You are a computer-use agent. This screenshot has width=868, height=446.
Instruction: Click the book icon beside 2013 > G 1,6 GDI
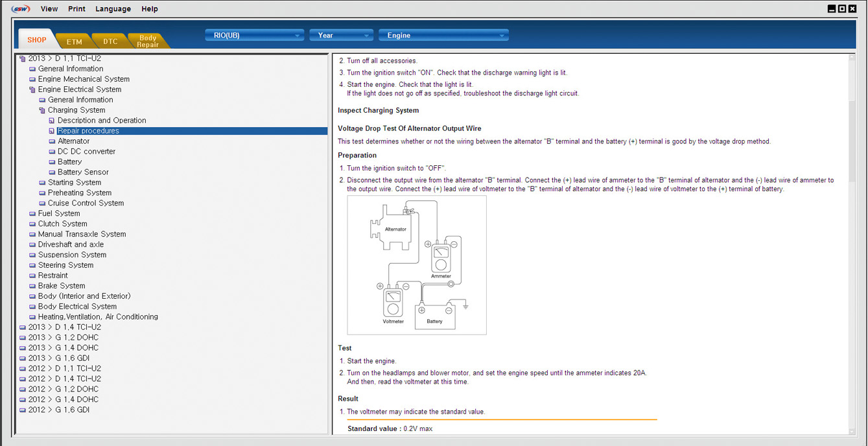point(23,358)
